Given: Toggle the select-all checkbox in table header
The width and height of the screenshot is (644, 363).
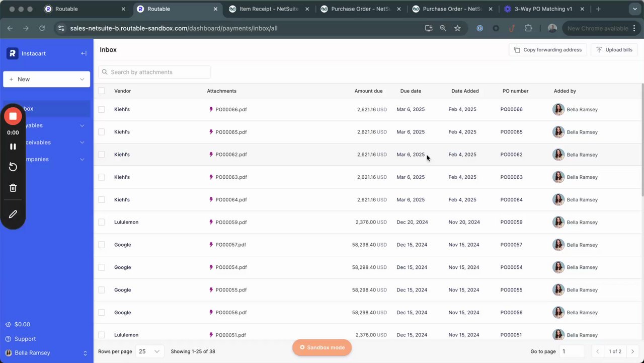Looking at the screenshot, I should tap(102, 91).
